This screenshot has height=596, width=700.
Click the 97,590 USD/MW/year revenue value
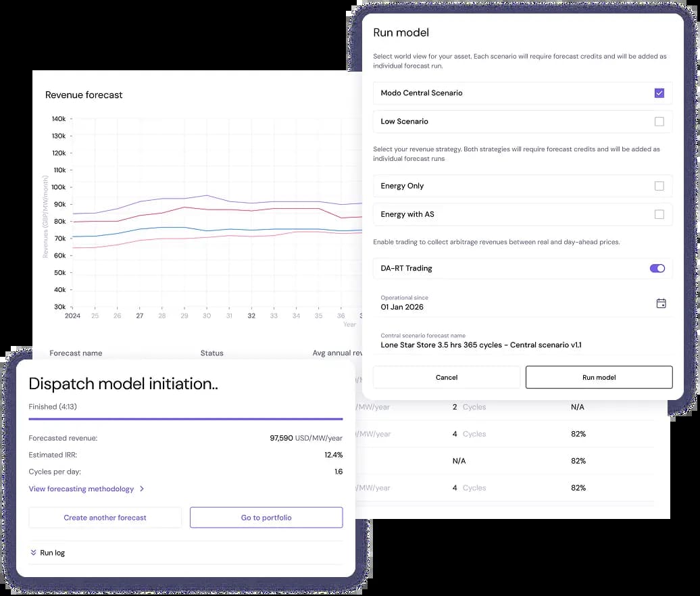(x=306, y=438)
